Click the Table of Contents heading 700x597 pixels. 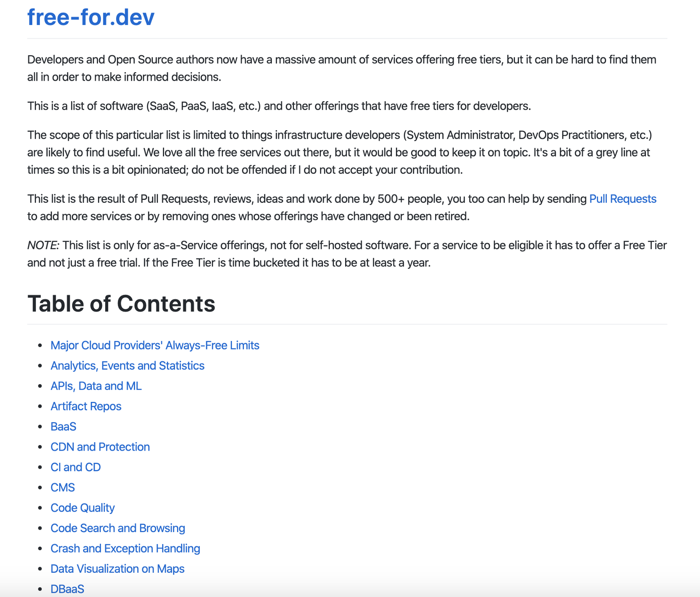click(121, 304)
